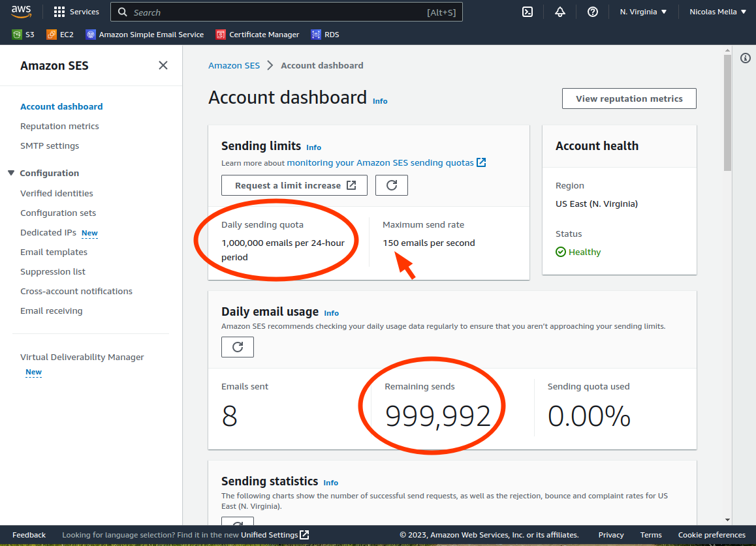The height and width of the screenshot is (546, 756).
Task: Open the Nicolas Mella account menu
Action: point(717,12)
